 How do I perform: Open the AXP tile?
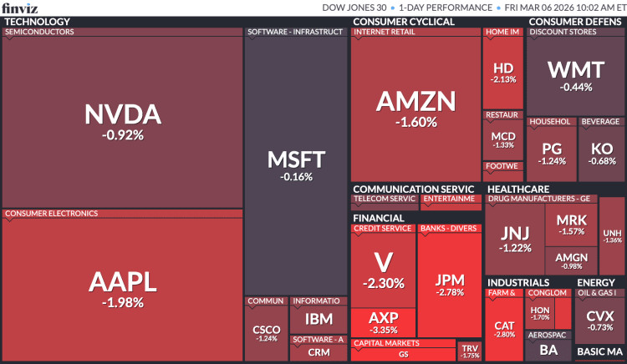383,321
